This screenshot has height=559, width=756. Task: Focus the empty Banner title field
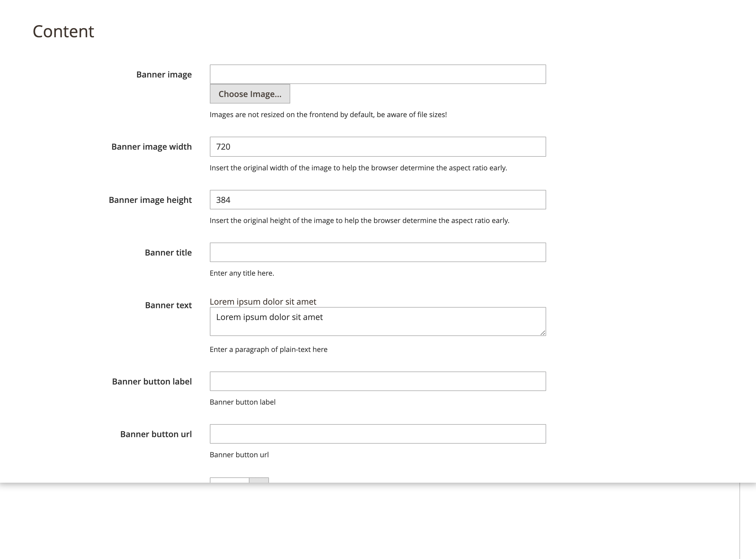(x=378, y=252)
